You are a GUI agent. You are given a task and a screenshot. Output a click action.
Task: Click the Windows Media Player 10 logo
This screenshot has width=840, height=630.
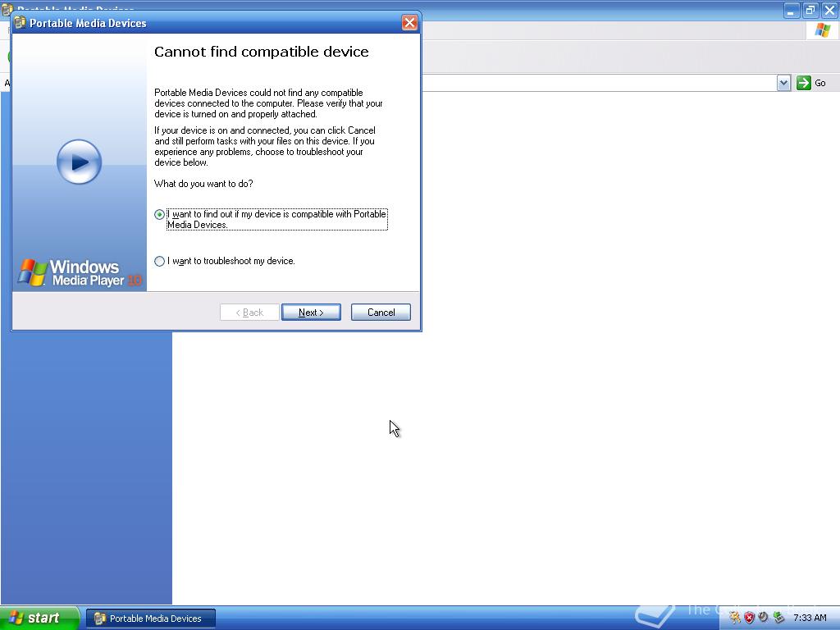pos(80,273)
